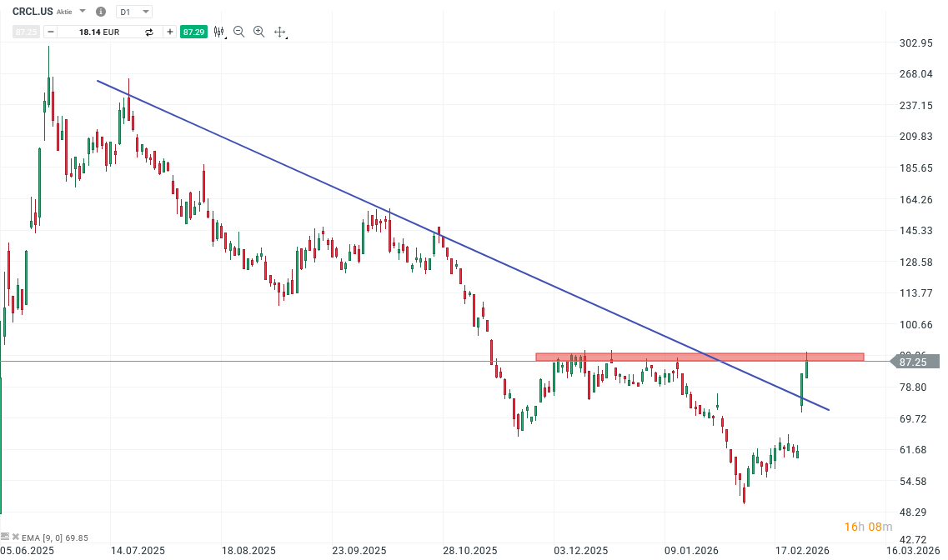Click the plus button to increase the value
948x560 pixels.
pos(169,32)
